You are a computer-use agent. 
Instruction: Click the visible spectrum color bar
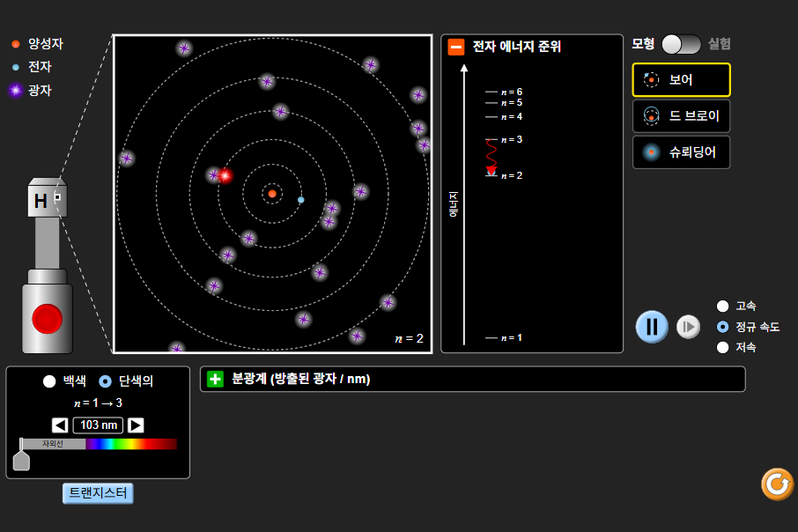pyautogui.click(x=131, y=444)
